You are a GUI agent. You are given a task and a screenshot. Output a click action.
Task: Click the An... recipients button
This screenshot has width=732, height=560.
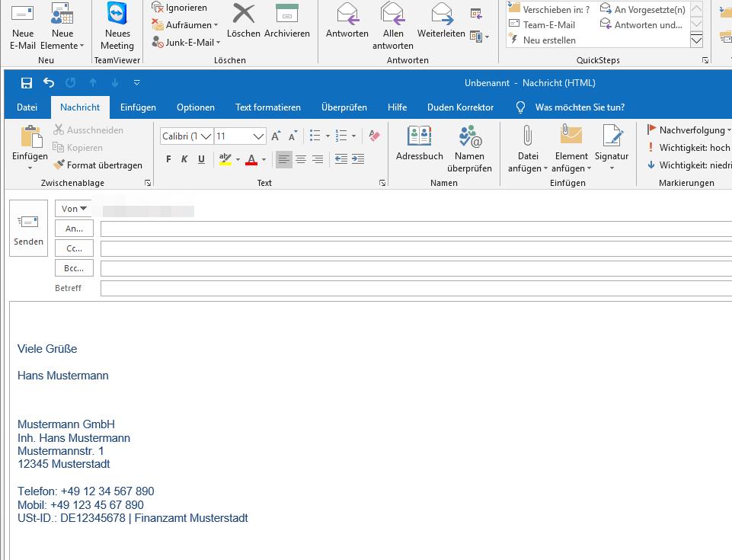click(74, 229)
